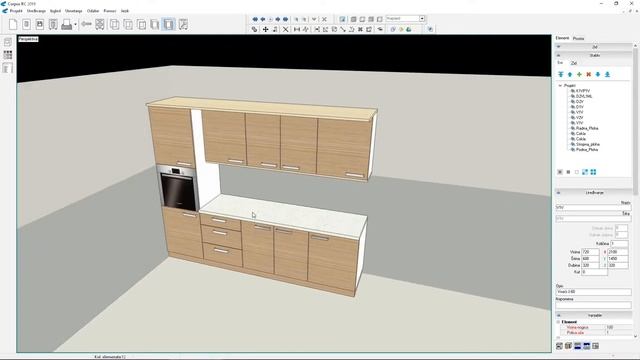Click the X delete icon in lower toolbar
Image resolution: width=640 pixels, height=360 pixels.
[286, 29]
